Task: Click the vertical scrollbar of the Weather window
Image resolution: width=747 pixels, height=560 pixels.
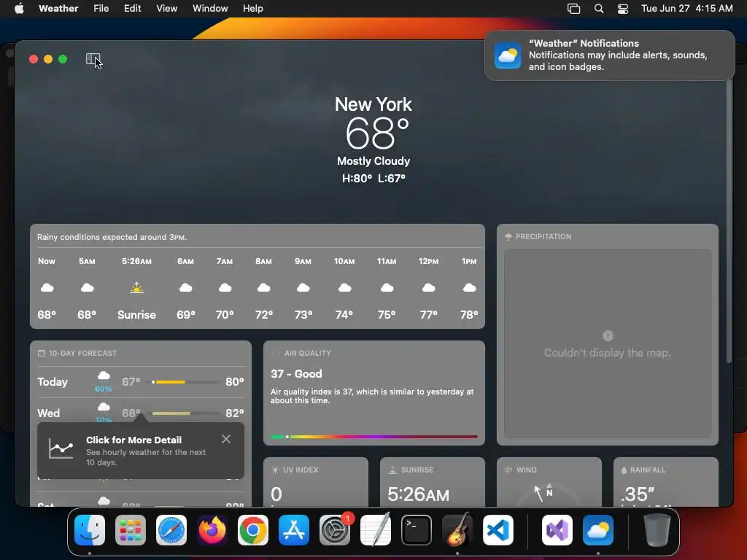Action: (729, 222)
